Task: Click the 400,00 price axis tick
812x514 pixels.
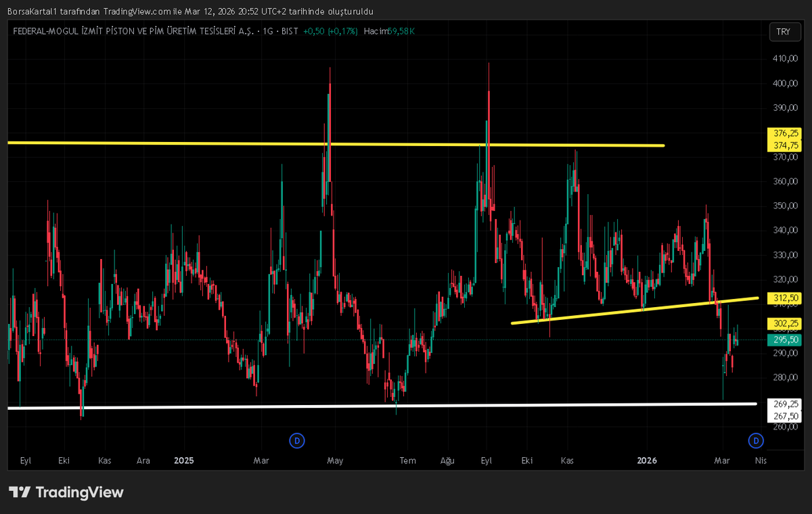Action: tap(784, 83)
